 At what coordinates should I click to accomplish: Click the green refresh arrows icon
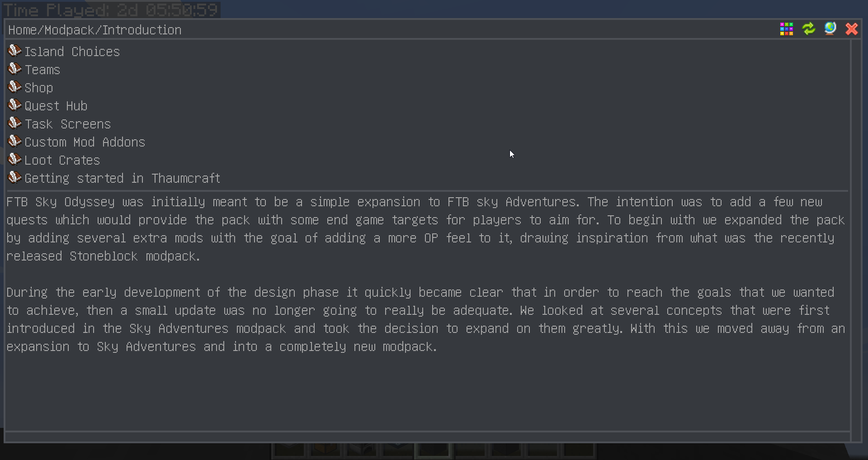point(808,29)
